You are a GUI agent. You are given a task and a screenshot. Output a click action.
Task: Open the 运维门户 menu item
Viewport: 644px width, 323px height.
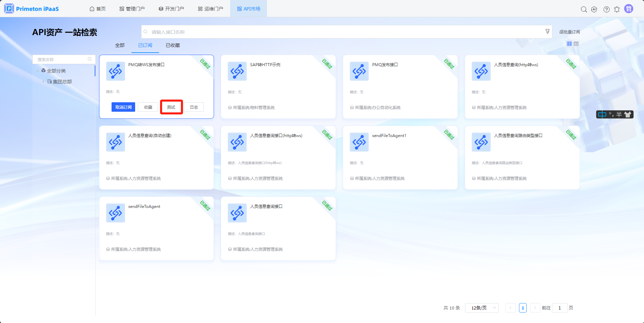[x=210, y=9]
